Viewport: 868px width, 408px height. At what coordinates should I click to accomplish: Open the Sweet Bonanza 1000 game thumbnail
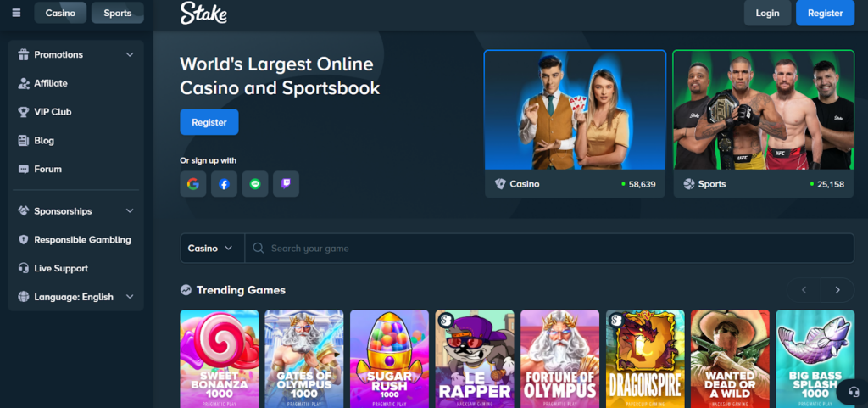click(x=220, y=359)
